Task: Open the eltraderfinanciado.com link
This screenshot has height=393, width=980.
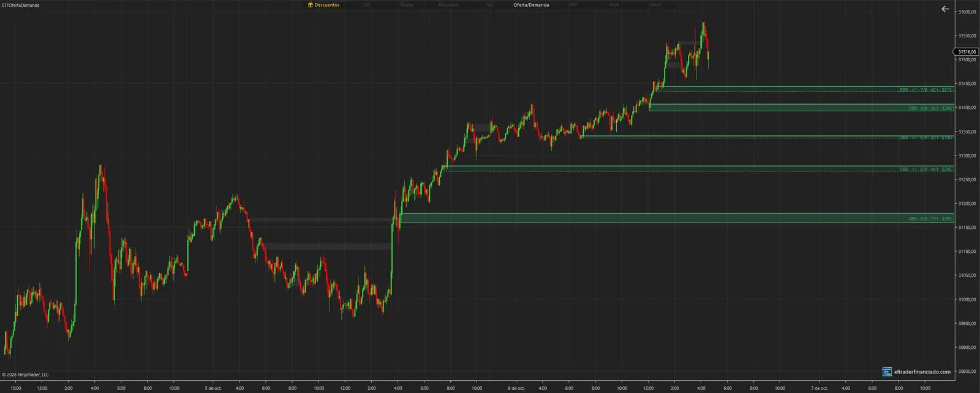Action: point(922,372)
